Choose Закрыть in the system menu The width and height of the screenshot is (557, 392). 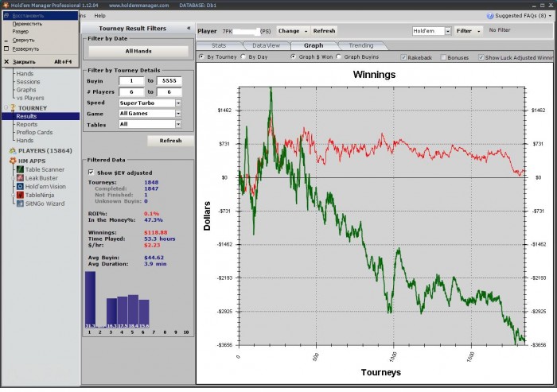click(x=40, y=62)
